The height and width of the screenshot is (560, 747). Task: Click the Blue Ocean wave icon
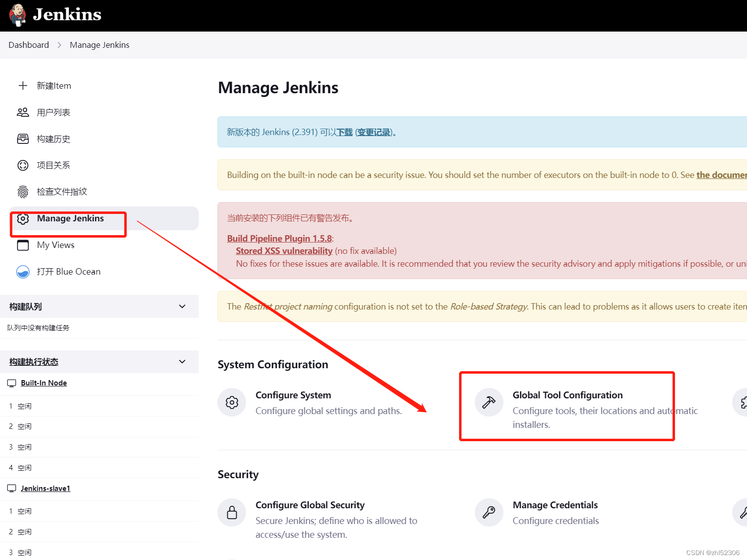pos(23,272)
